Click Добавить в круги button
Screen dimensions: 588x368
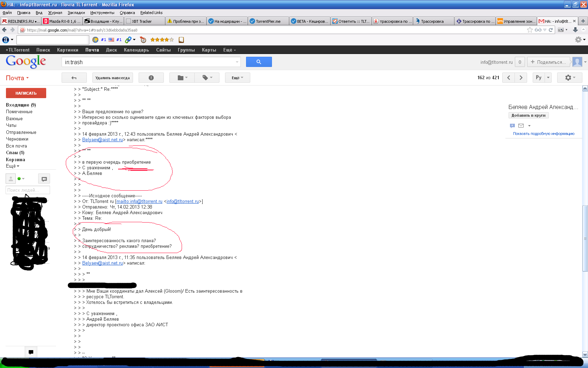pyautogui.click(x=528, y=115)
